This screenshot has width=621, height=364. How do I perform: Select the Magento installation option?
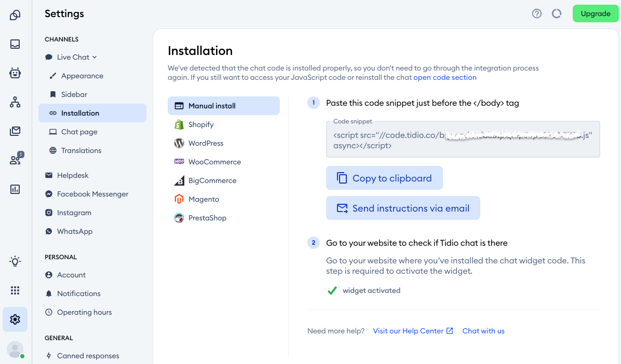[204, 199]
